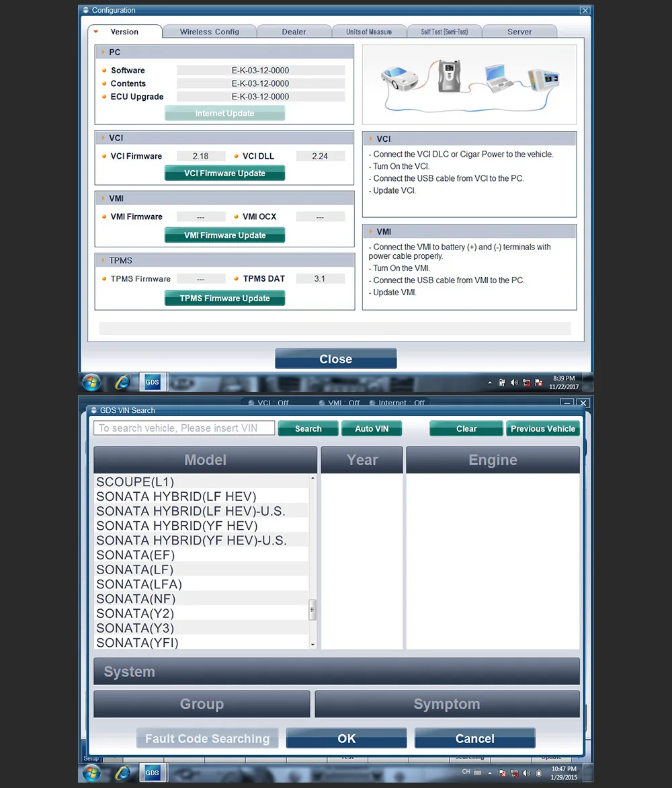Click the TPMS section header arrow
The height and width of the screenshot is (788, 672).
[103, 260]
